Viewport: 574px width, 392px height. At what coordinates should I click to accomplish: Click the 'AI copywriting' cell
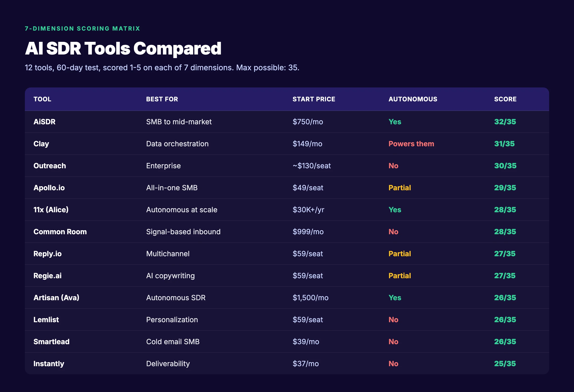click(x=171, y=276)
